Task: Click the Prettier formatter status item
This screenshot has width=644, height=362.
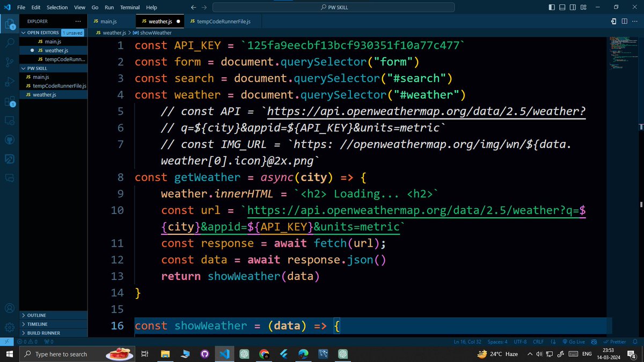Action: (615, 342)
